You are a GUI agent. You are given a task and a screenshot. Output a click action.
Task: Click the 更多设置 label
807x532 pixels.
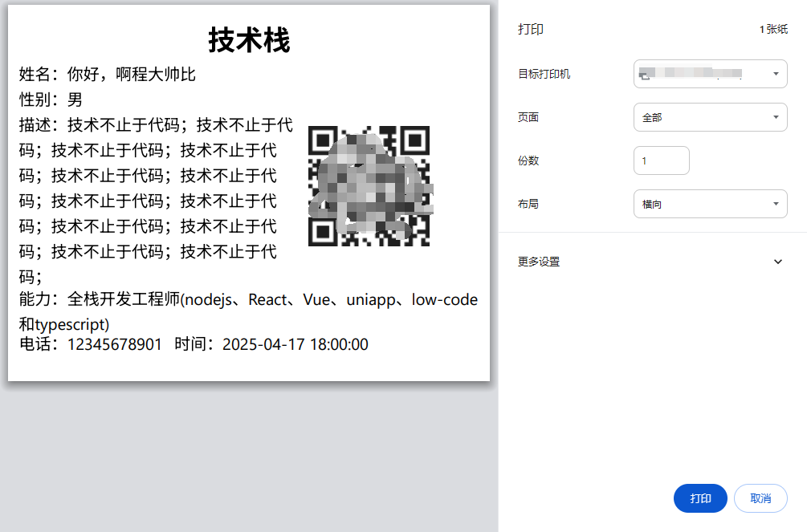pos(538,262)
